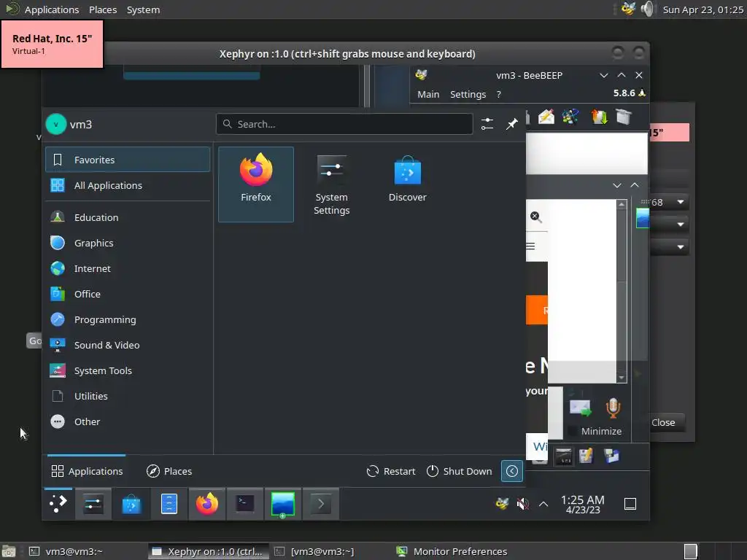Viewport: 747px width, 560px height.
Task: Click the launcher Search field
Action: pos(344,124)
